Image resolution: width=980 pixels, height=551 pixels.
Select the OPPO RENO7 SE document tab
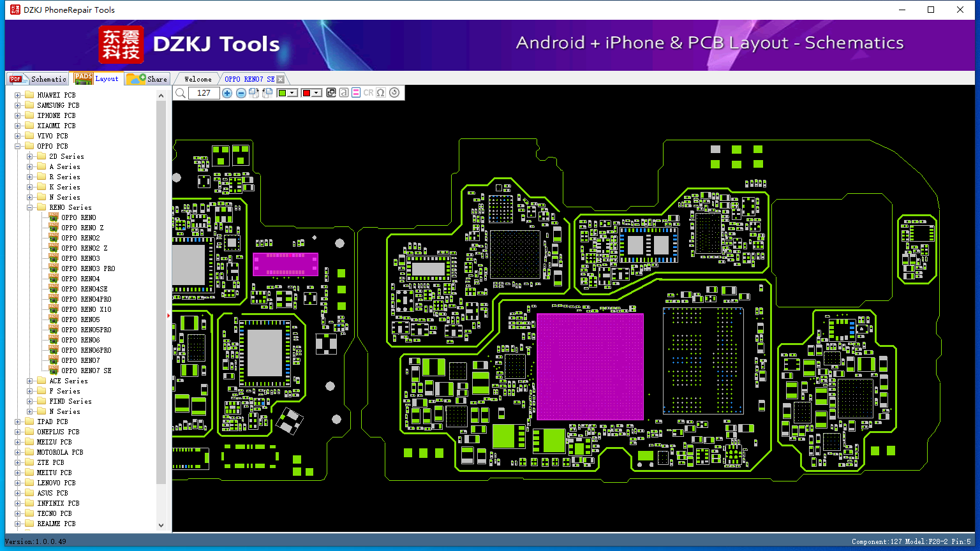coord(249,79)
